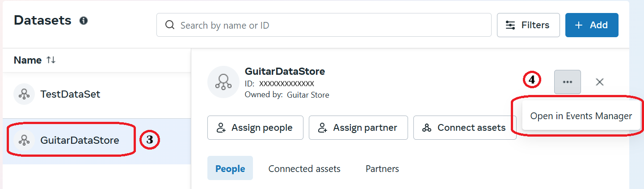The image size is (644, 189).
Task: Click the large GuitarDataStore header icon
Action: 223,82
